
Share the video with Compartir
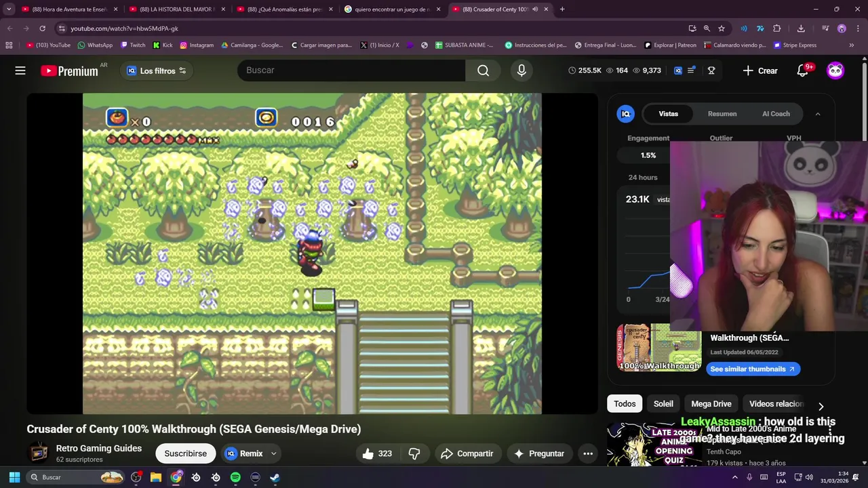pos(467,453)
